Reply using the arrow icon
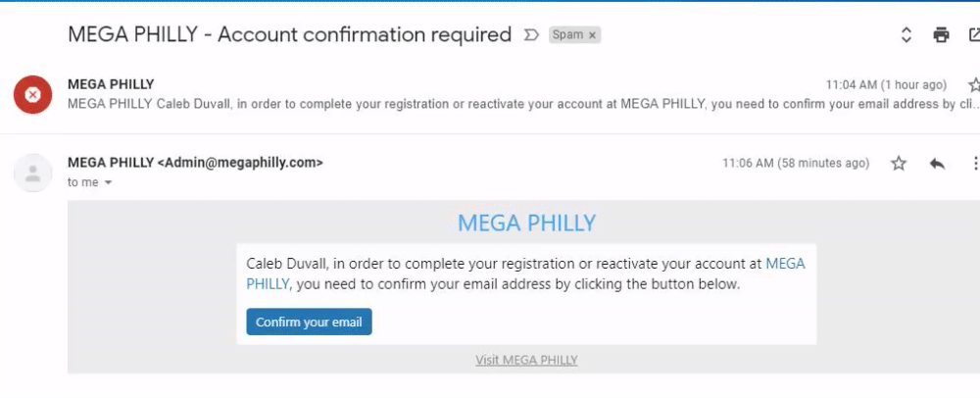The height and width of the screenshot is (398, 980). coord(937,164)
